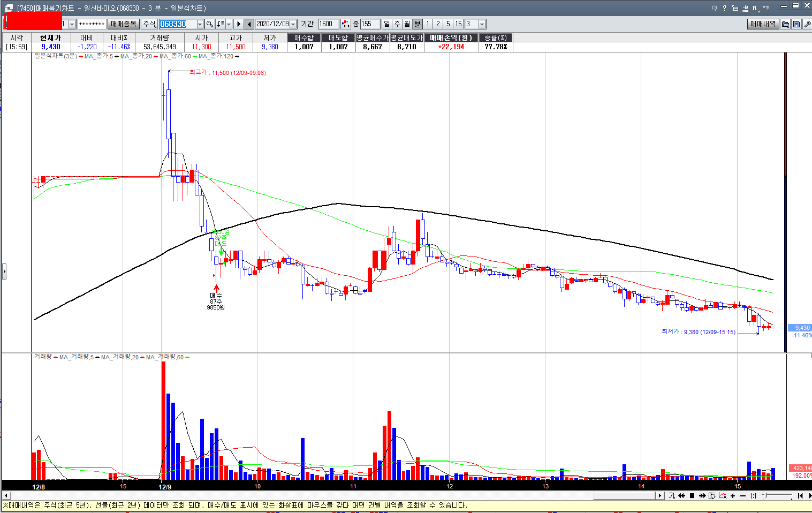This screenshot has height=513, width=812.
Task: Click the stop square button
Action: pyautogui.click(x=692, y=496)
